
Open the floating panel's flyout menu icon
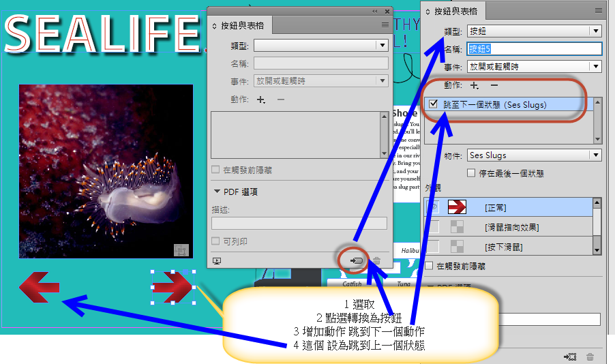pos(385,25)
